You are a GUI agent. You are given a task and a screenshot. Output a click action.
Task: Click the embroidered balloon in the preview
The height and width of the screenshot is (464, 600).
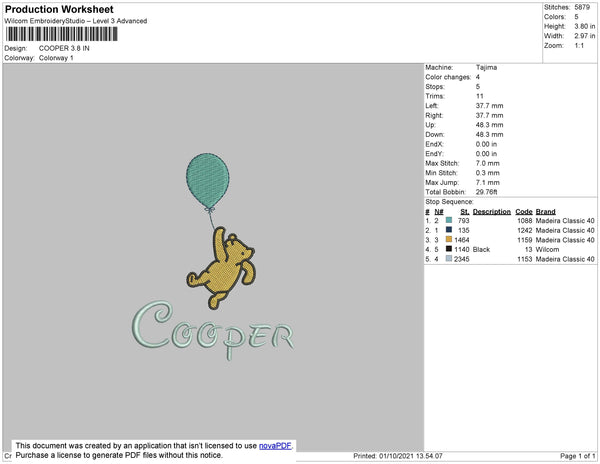(x=208, y=181)
